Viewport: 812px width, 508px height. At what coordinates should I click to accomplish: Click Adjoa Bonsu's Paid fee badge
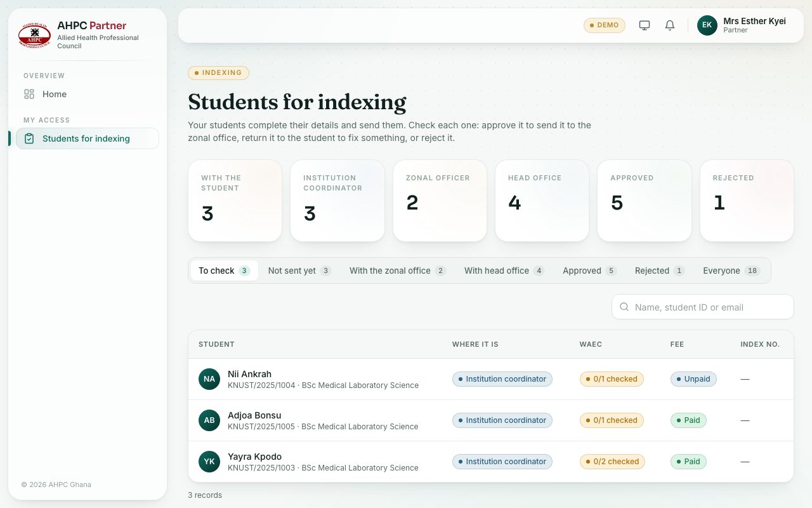(688, 420)
